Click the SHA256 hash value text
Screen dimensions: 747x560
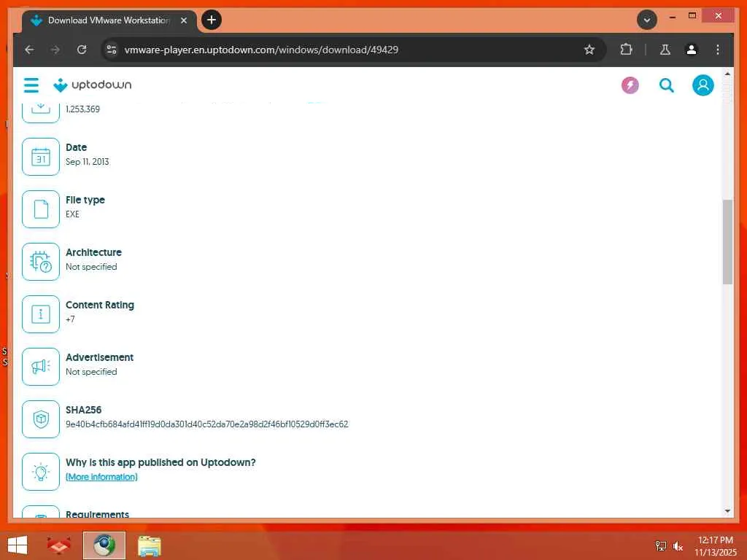point(206,424)
